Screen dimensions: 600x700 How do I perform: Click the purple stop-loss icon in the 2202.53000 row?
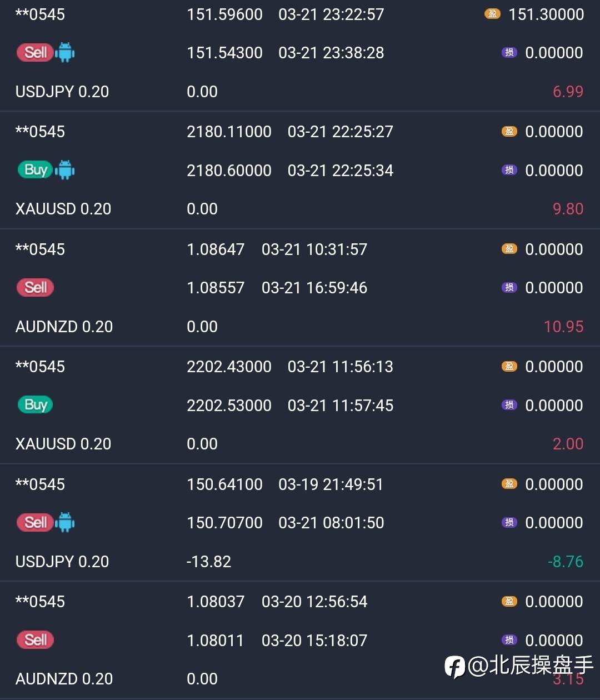point(509,405)
